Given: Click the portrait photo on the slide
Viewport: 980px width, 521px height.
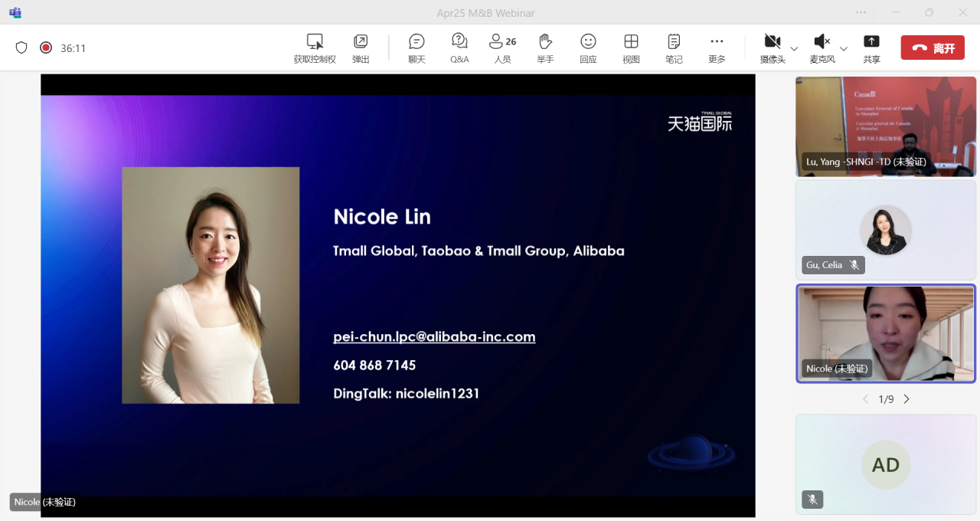Looking at the screenshot, I should (211, 285).
